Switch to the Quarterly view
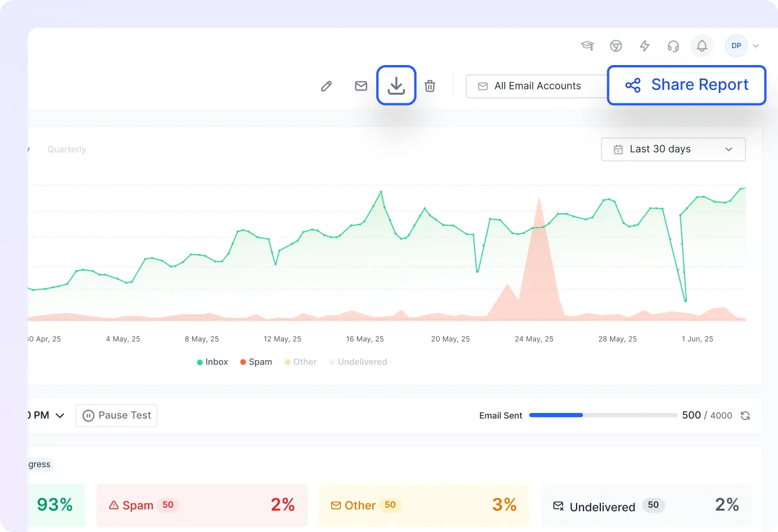778x532 pixels. point(66,149)
